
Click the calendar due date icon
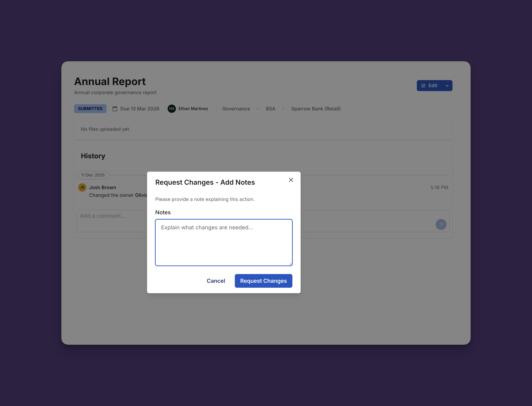click(115, 109)
